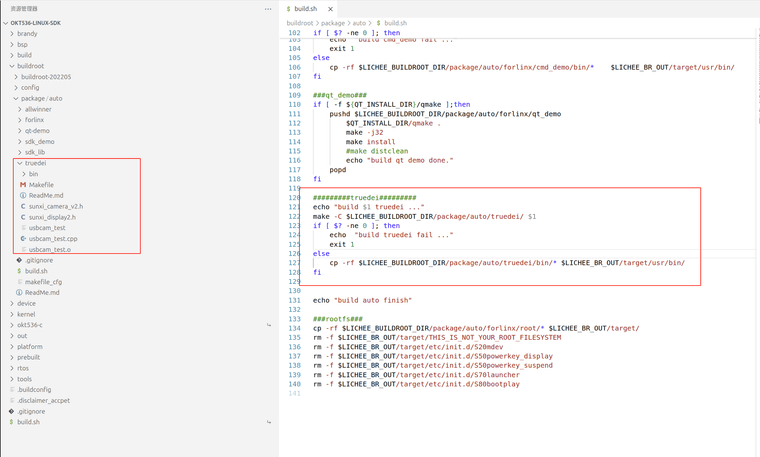Expand the allwinner folder
Screen dimensions: 760x457
tap(34, 109)
